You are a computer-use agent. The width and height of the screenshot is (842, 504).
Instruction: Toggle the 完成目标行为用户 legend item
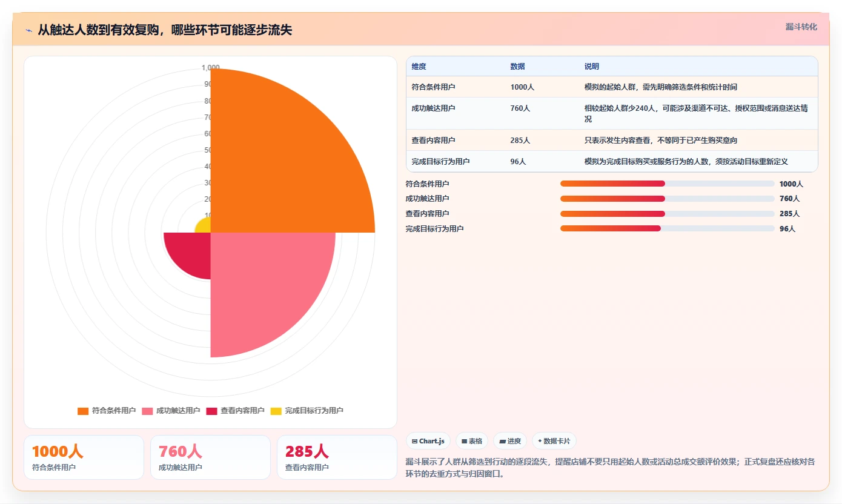point(307,411)
